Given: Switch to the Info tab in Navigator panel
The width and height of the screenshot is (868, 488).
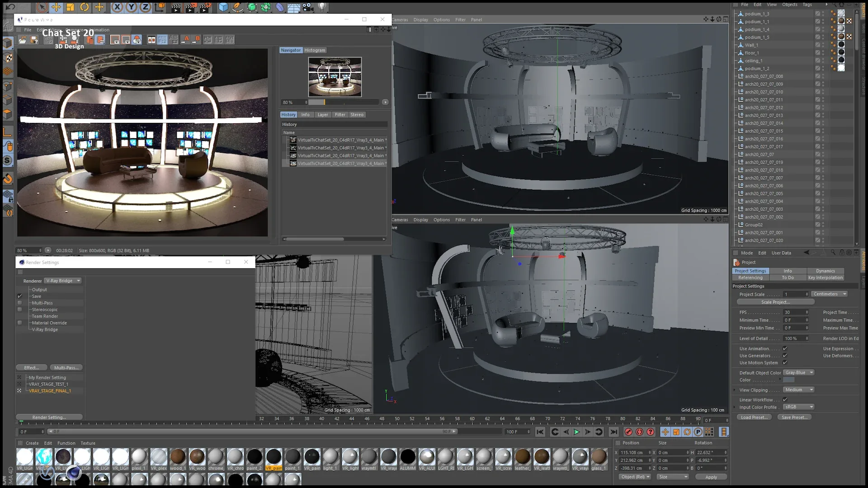Looking at the screenshot, I should coord(305,114).
